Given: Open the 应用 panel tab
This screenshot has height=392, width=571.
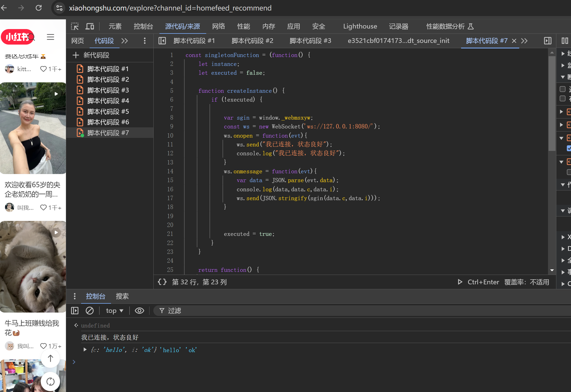Looking at the screenshot, I should [294, 27].
